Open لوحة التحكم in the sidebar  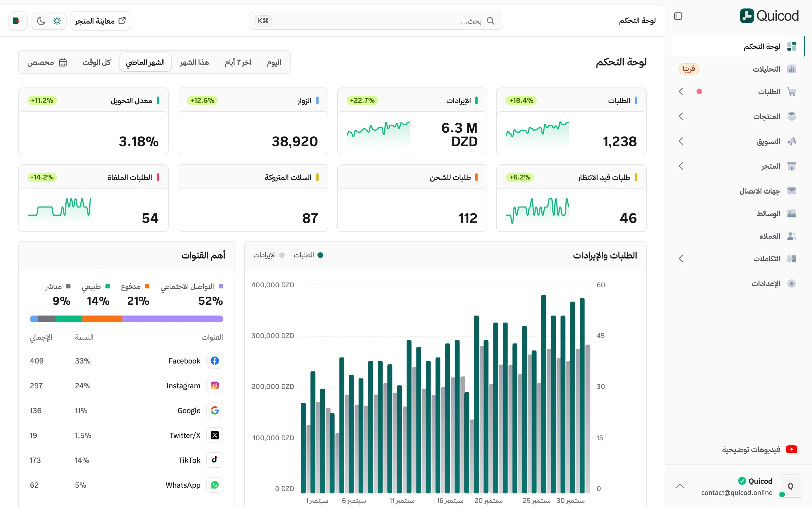[738, 46]
